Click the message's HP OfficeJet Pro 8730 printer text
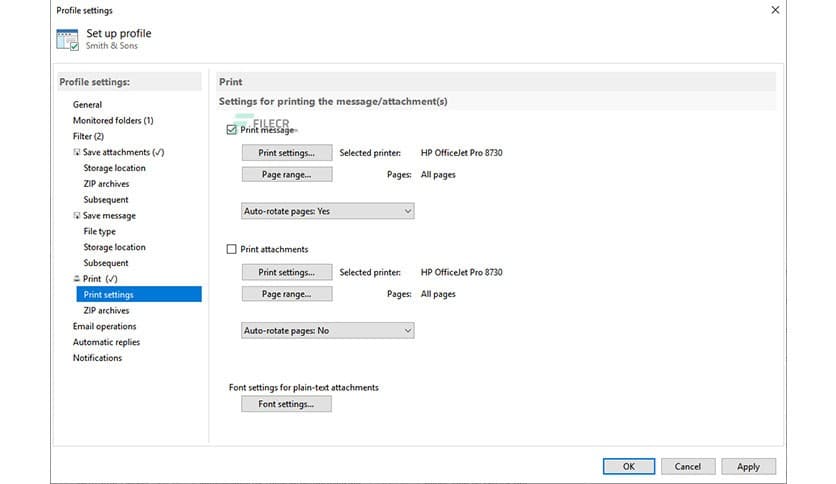The image size is (836, 484). pyautogui.click(x=462, y=153)
